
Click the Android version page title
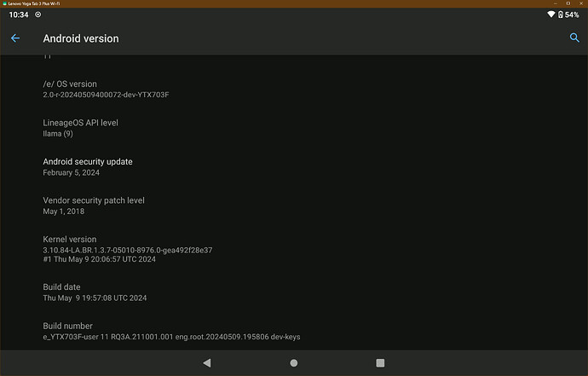coord(81,38)
